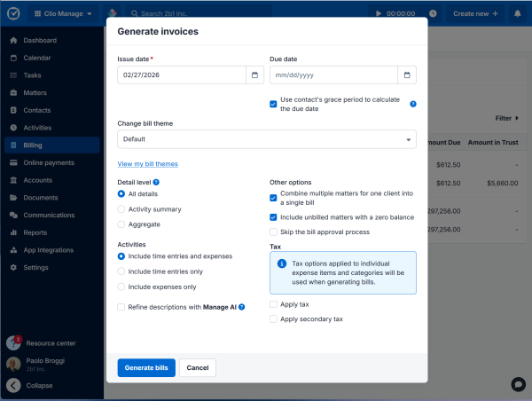Click the Issue date input field
The image size is (532, 401).
pos(182,75)
